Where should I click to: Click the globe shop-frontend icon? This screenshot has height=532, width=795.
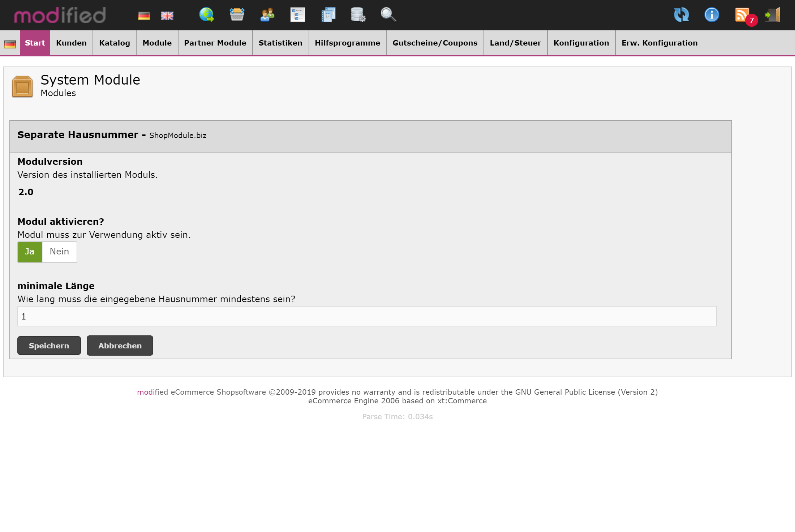click(x=207, y=15)
